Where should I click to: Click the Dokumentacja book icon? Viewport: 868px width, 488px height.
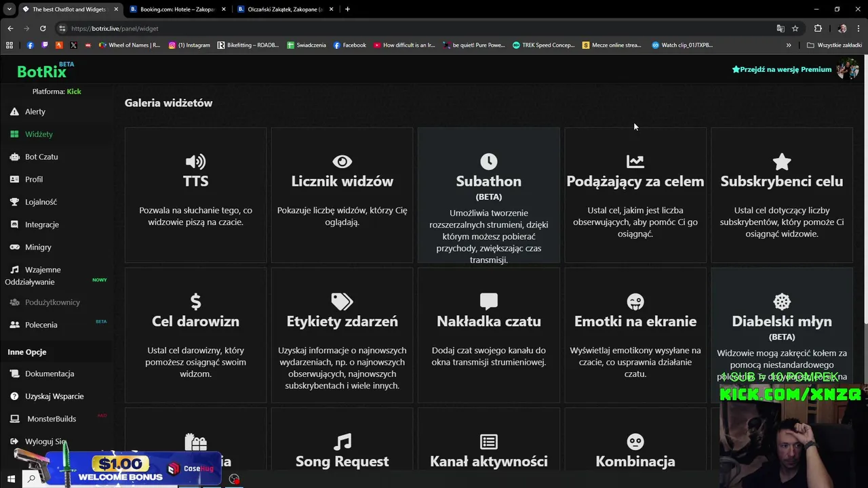14,373
